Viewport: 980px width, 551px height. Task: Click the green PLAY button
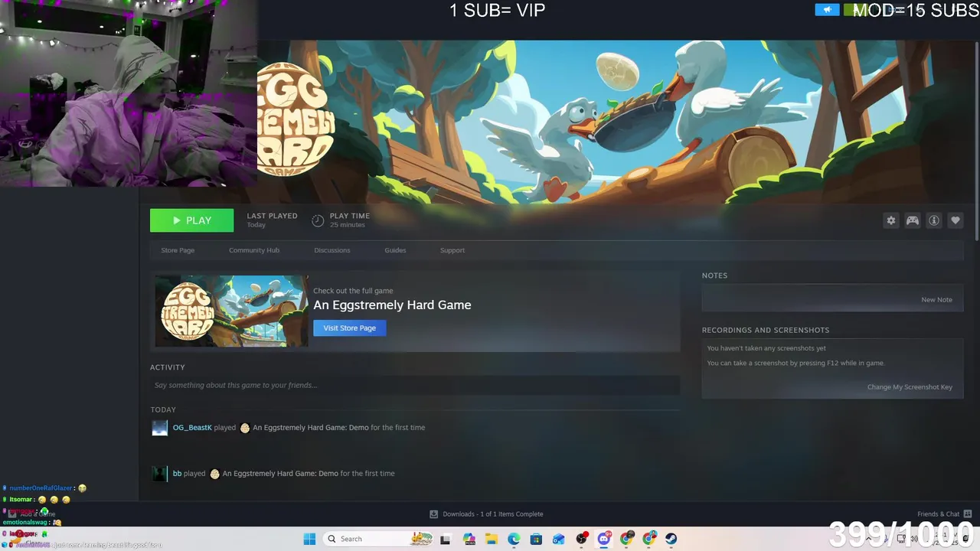coord(191,220)
